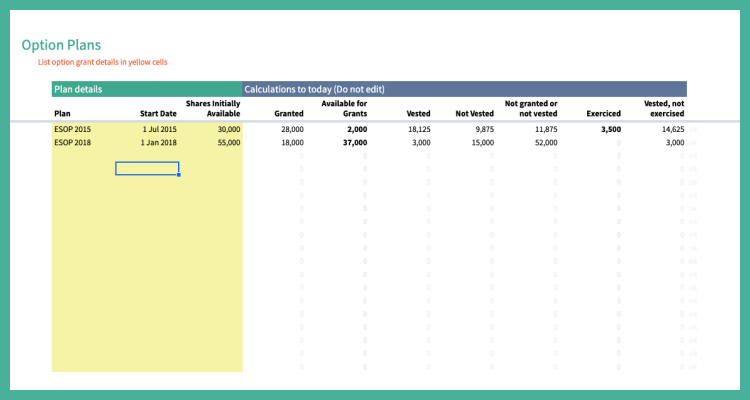Click the Exerciced column header

click(x=604, y=113)
